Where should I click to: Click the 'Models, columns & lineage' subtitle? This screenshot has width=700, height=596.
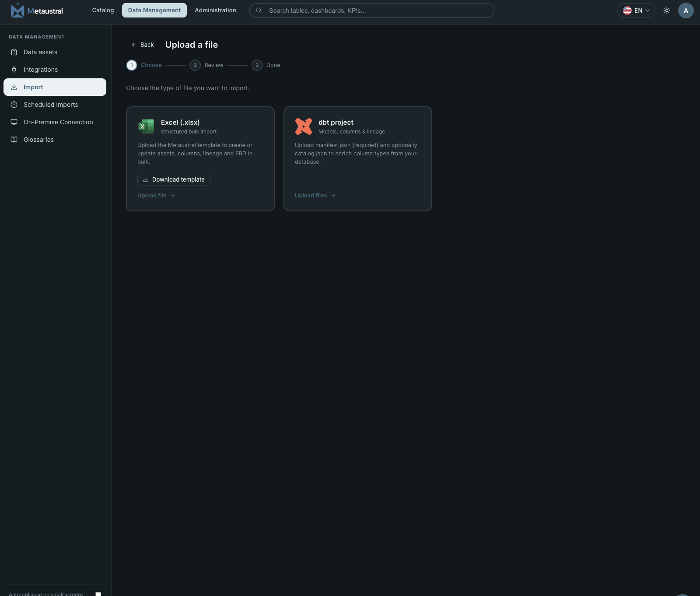[x=352, y=132]
